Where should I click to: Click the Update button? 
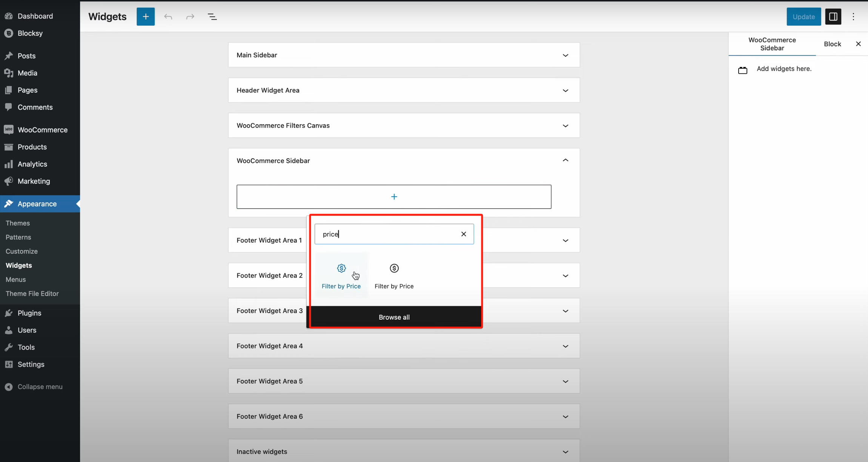(x=803, y=17)
